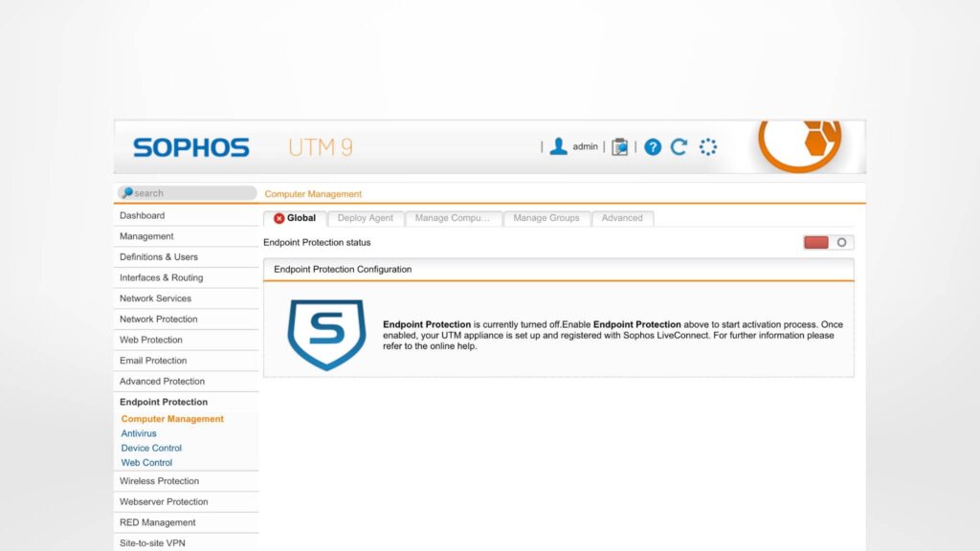The height and width of the screenshot is (551, 980).
Task: Click the red status icon on Global tab
Action: point(277,218)
